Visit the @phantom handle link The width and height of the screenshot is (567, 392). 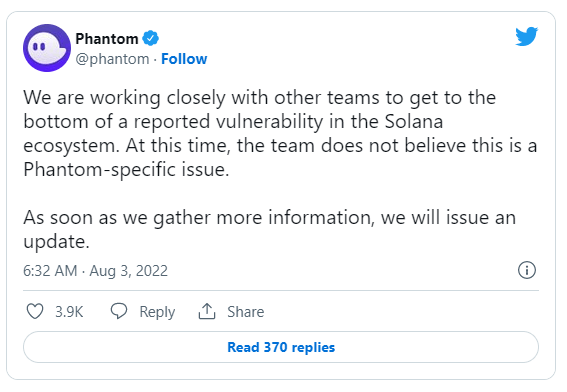(112, 59)
